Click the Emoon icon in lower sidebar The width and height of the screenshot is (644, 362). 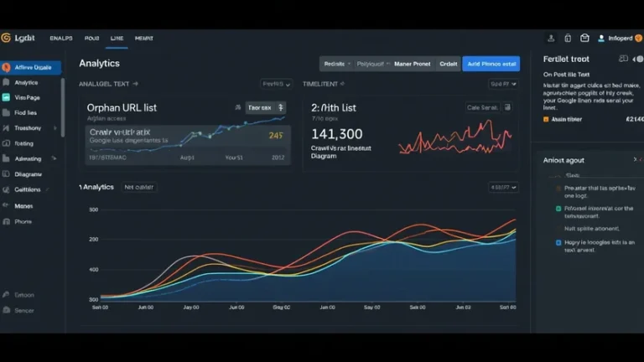pyautogui.click(x=6, y=295)
